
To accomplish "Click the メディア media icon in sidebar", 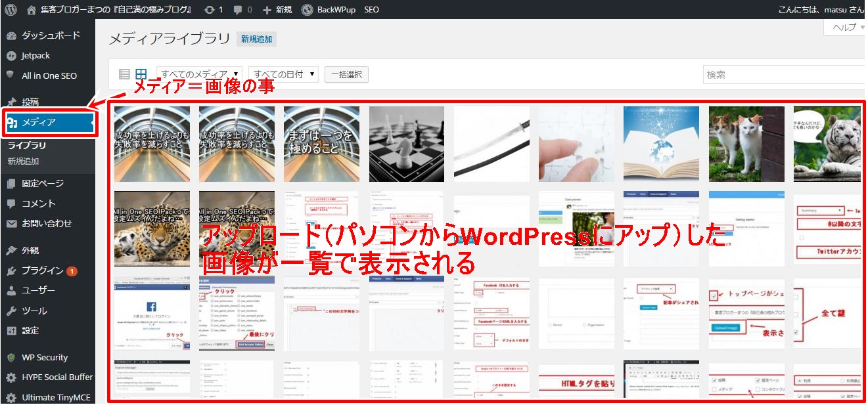I will point(12,123).
